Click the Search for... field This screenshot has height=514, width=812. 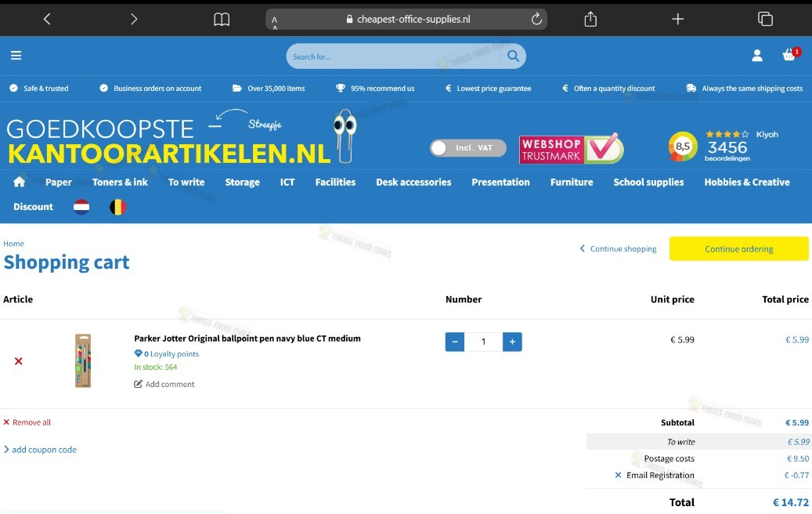point(394,56)
